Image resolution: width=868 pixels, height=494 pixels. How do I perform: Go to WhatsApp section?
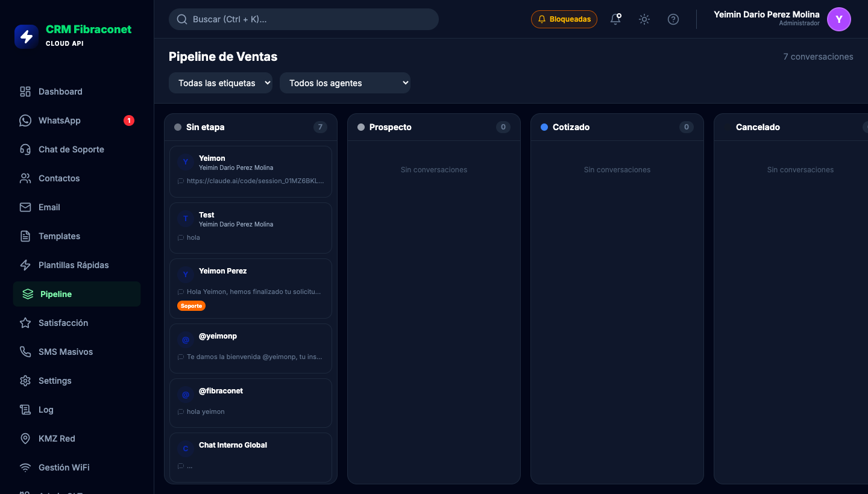(77, 120)
